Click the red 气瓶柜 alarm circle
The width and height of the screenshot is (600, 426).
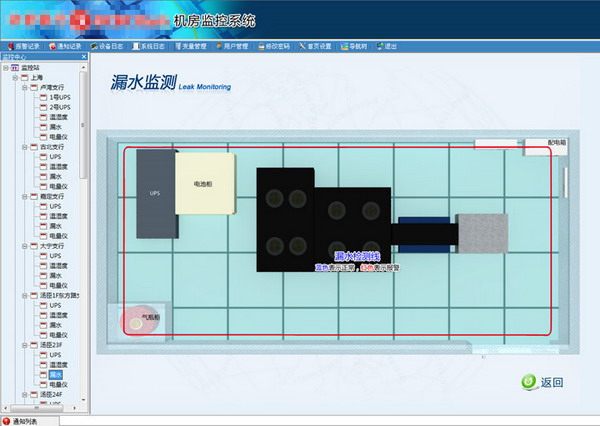click(x=133, y=322)
